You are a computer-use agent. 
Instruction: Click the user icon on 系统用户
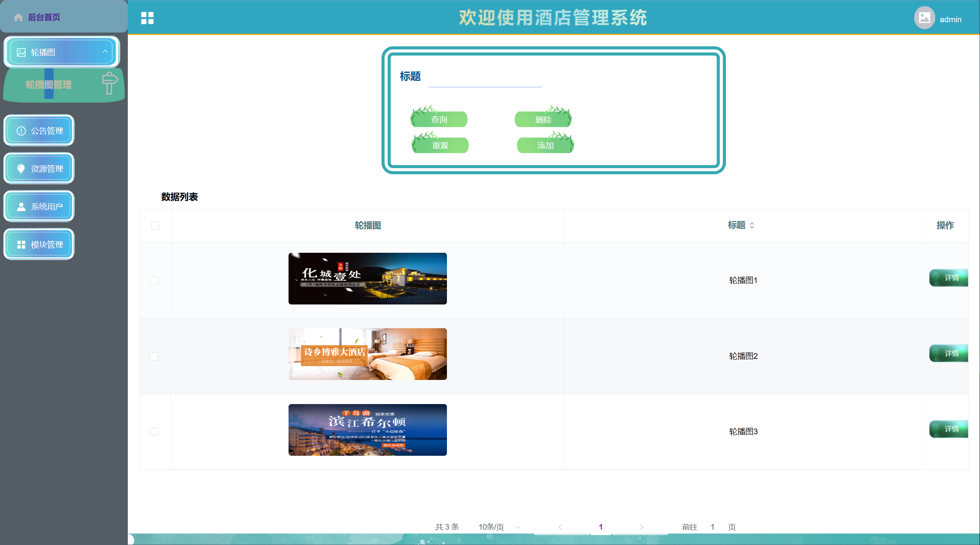tap(21, 207)
